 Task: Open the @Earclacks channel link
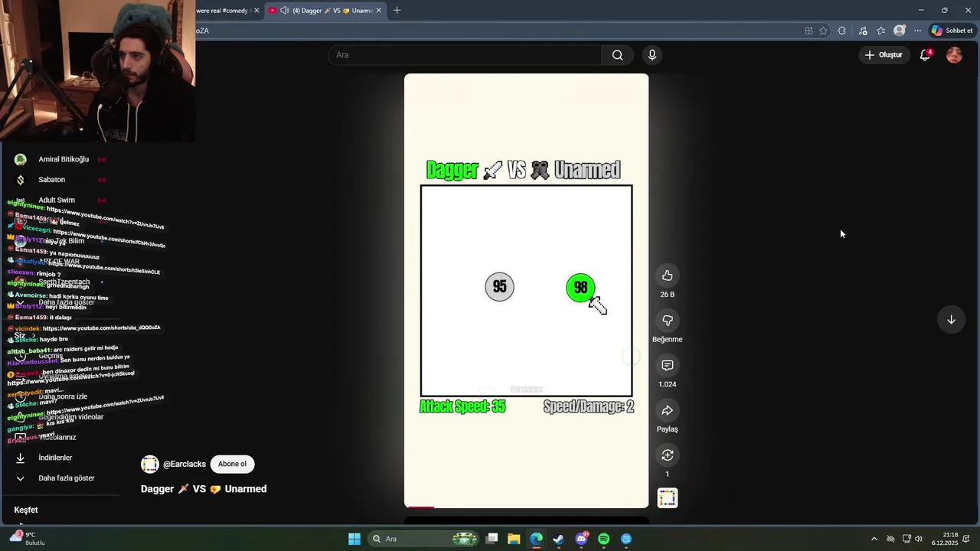tap(185, 465)
